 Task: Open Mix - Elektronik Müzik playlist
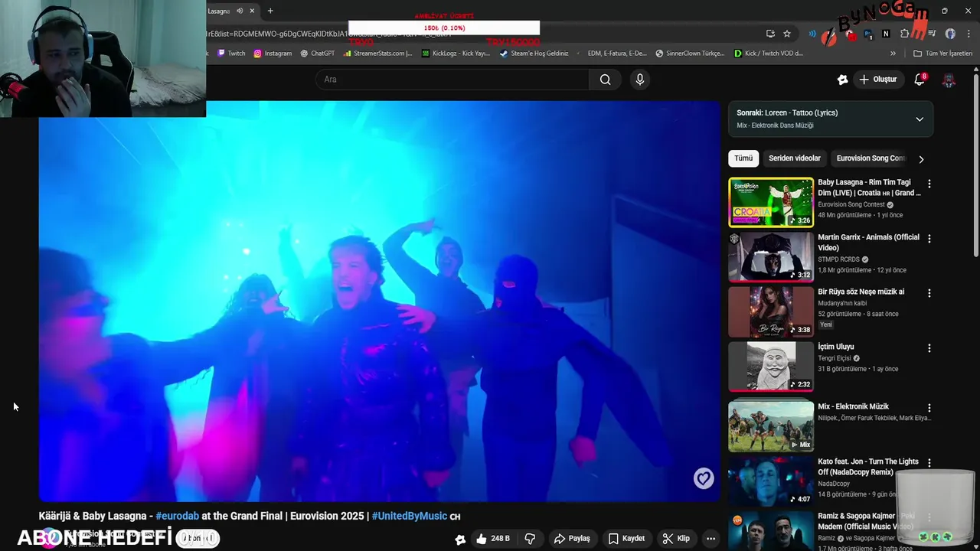(771, 425)
